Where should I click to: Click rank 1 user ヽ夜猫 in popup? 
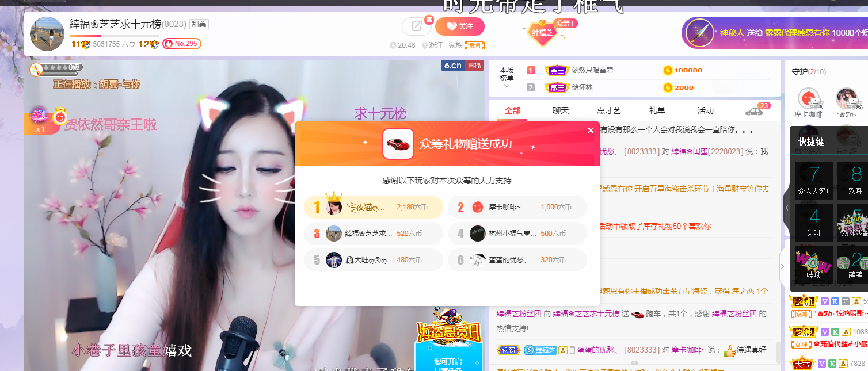point(374,207)
